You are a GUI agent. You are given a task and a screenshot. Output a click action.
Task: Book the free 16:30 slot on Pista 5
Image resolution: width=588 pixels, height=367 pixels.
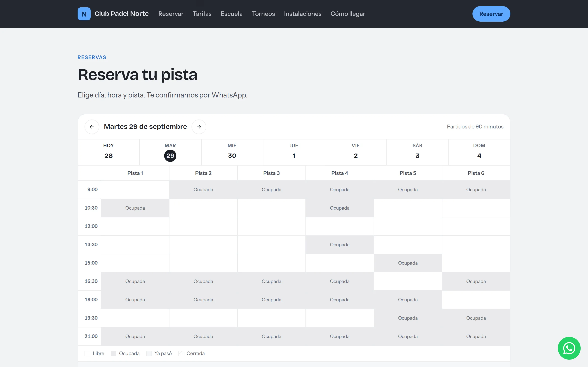point(408,281)
